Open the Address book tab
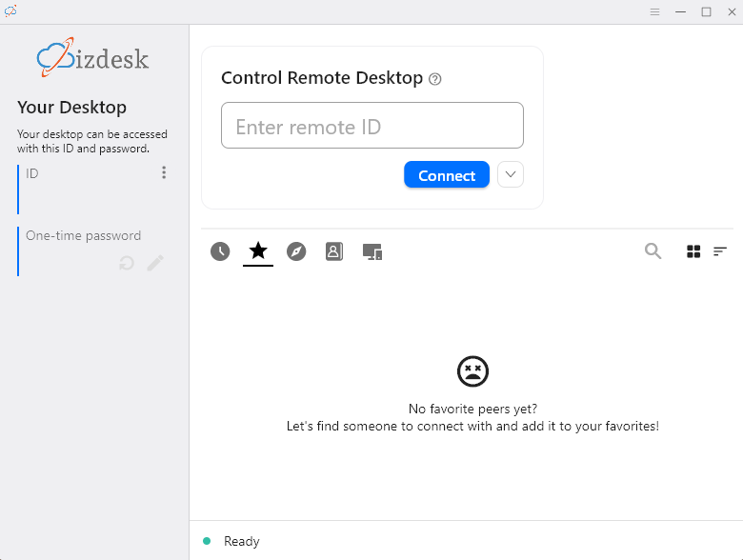The image size is (743, 560). 334,251
